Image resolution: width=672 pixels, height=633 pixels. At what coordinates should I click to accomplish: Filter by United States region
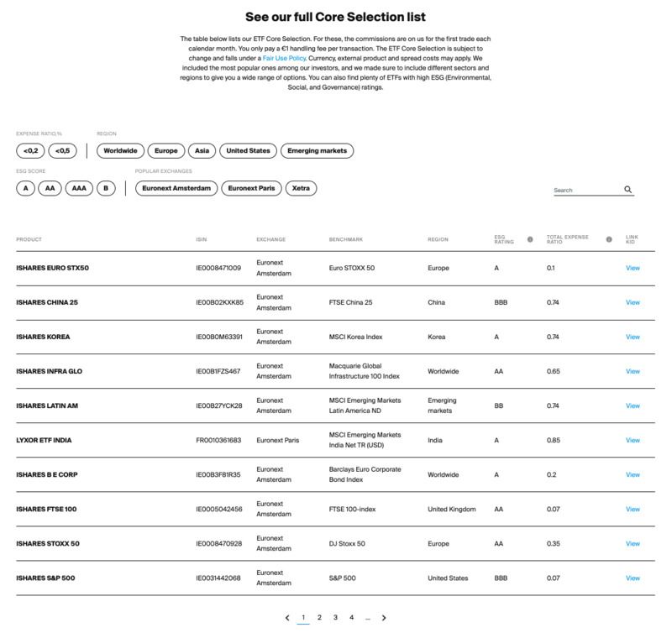[x=248, y=151]
